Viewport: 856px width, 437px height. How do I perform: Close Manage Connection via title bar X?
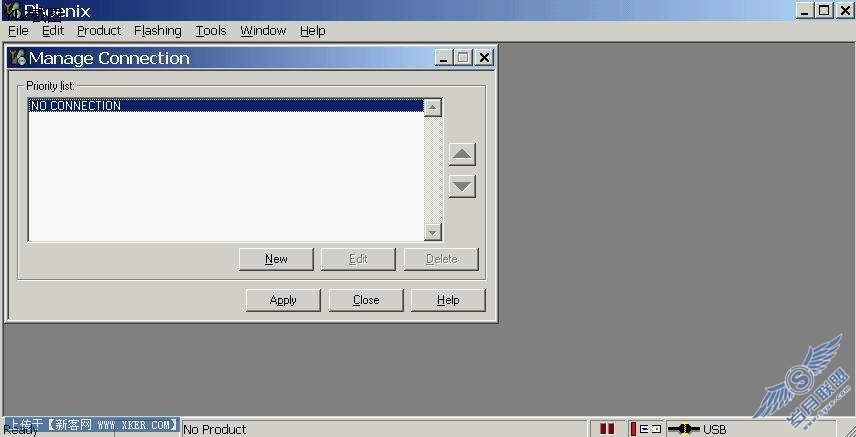click(x=484, y=57)
